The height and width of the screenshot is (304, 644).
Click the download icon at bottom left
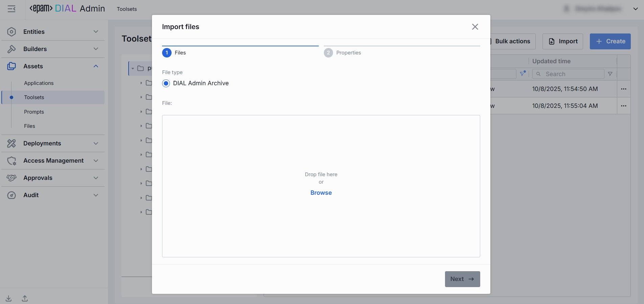pyautogui.click(x=9, y=299)
